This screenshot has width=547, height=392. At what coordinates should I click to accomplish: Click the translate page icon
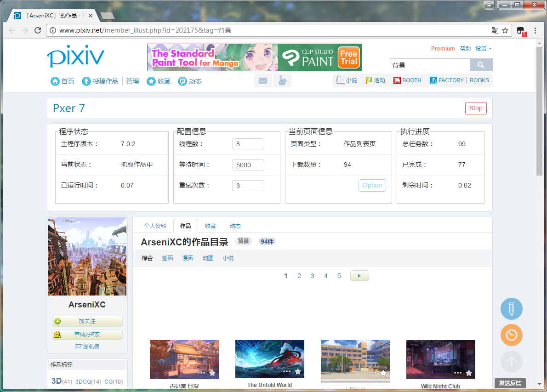click(495, 30)
